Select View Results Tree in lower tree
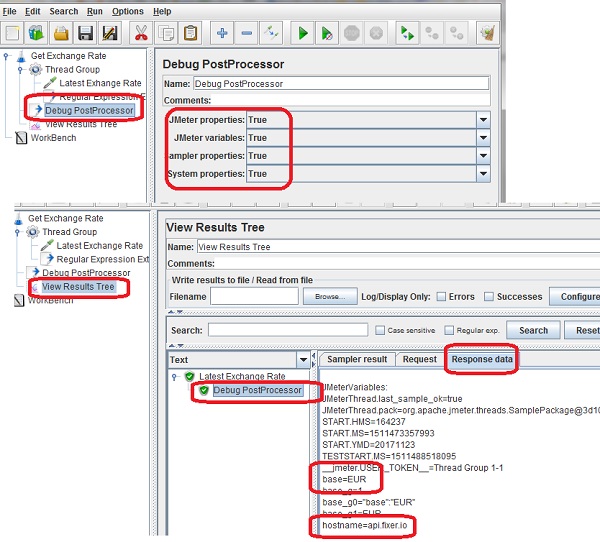The image size is (600, 542). point(78,287)
